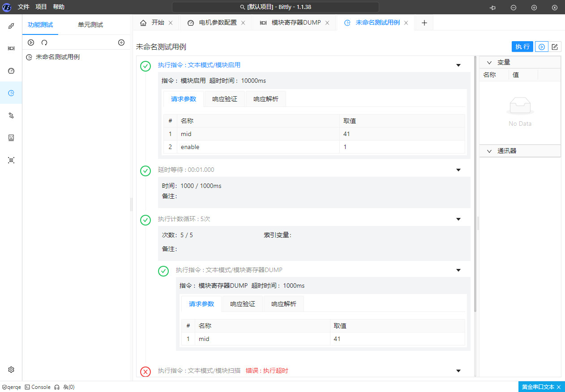The image size is (565, 392).
Task: Expand the 通讯器 panel section
Action: pos(489,151)
